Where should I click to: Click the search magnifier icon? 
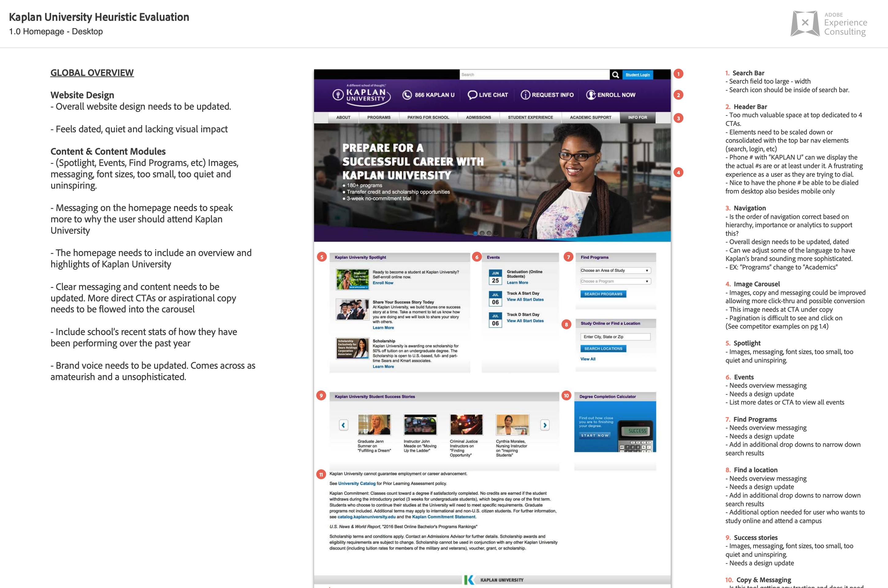tap(615, 75)
